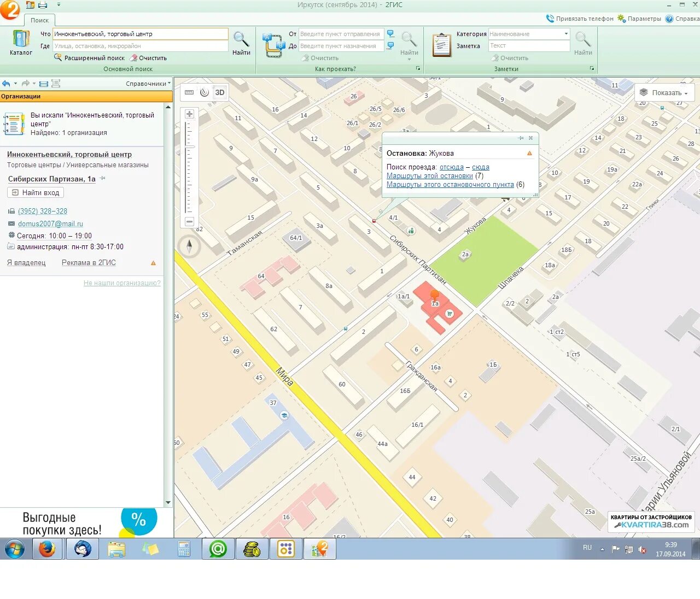Zoom in with the map plus button
700x599 pixels.
coord(189,114)
